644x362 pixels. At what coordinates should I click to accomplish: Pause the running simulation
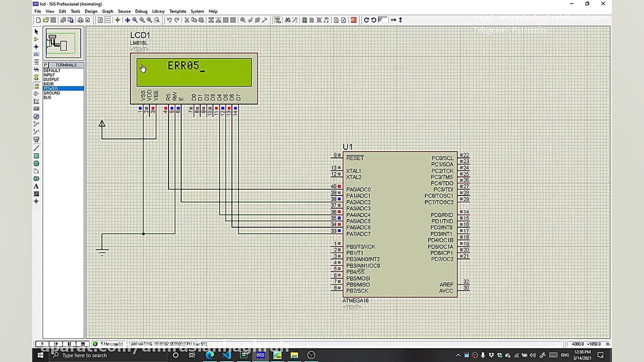click(x=69, y=344)
